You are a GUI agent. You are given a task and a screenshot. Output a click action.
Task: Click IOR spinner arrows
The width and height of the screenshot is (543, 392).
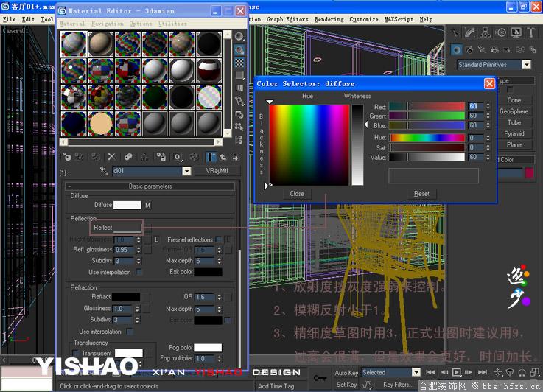pos(220,297)
